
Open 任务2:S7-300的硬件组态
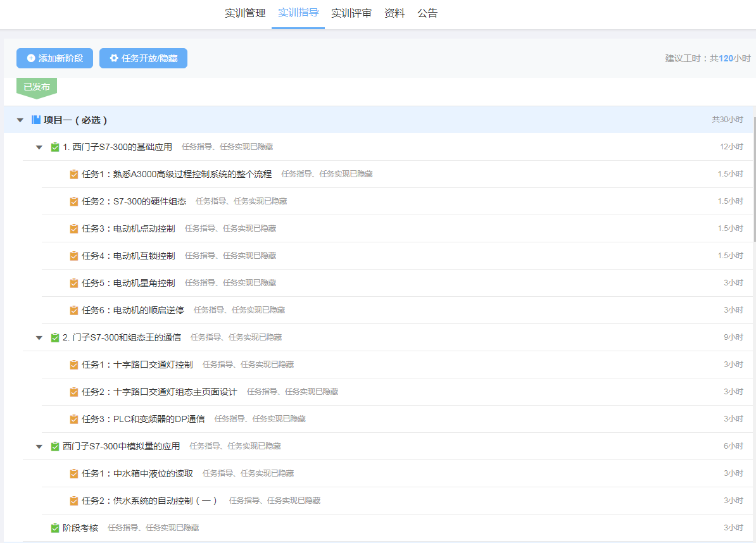(x=134, y=201)
